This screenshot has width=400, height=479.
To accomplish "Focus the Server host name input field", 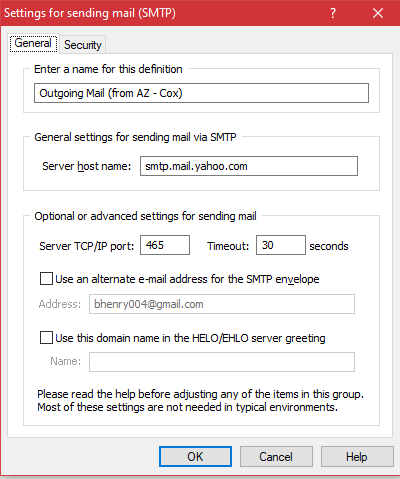I will pyautogui.click(x=249, y=166).
